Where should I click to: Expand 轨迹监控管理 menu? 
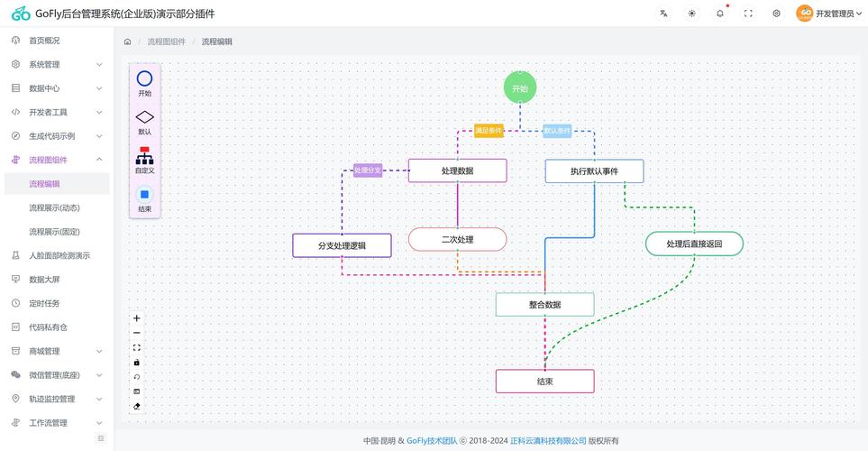(57, 399)
